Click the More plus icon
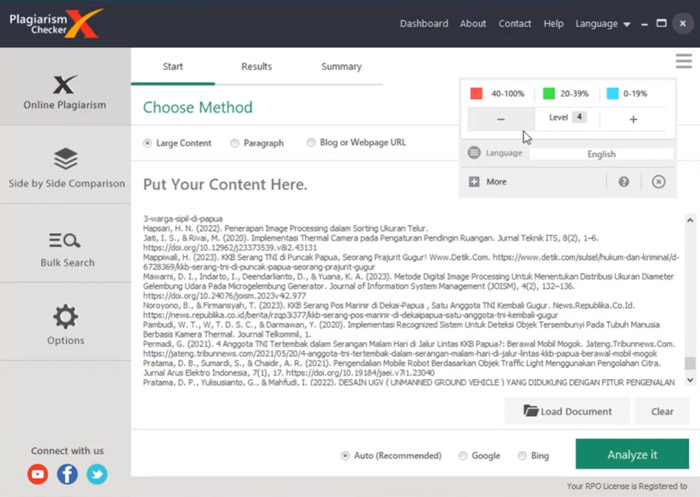The width and height of the screenshot is (700, 497). point(474,182)
